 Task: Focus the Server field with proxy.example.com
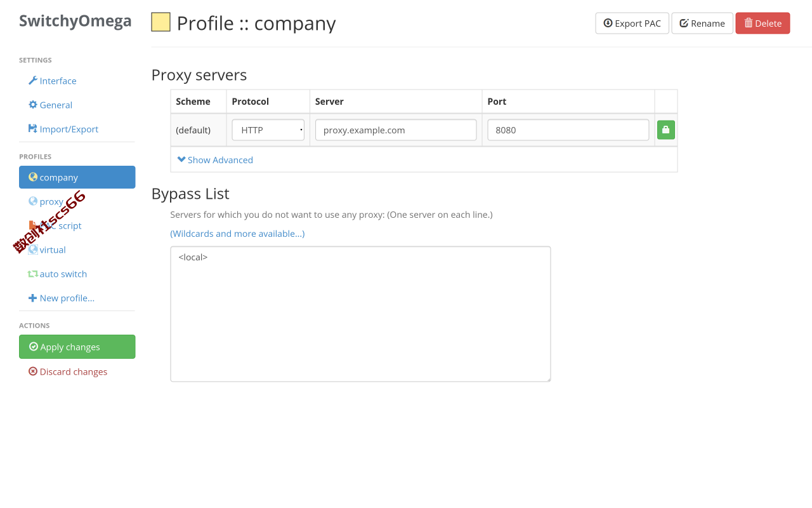click(x=396, y=130)
